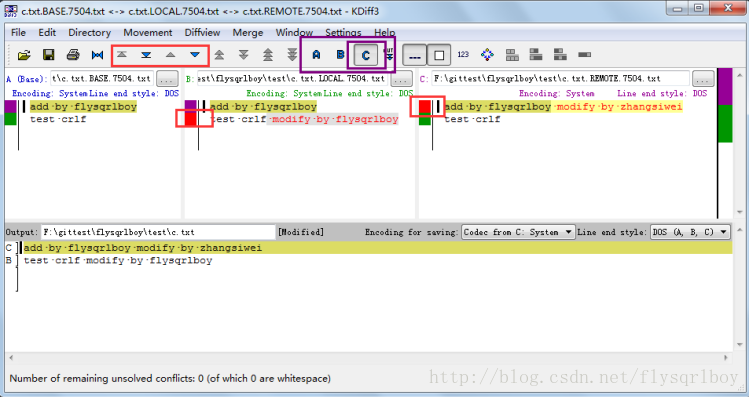Click 'test crlf' line in pane A
The height and width of the screenshot is (397, 750).
point(58,119)
